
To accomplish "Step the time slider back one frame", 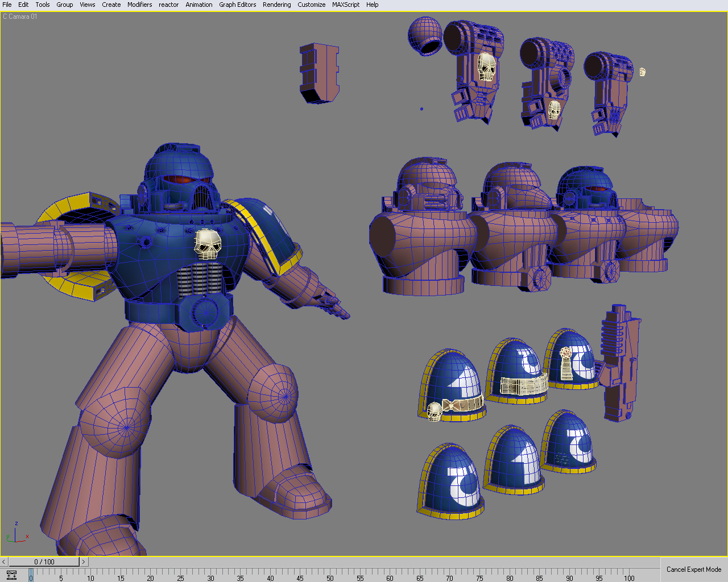I will click(x=4, y=562).
